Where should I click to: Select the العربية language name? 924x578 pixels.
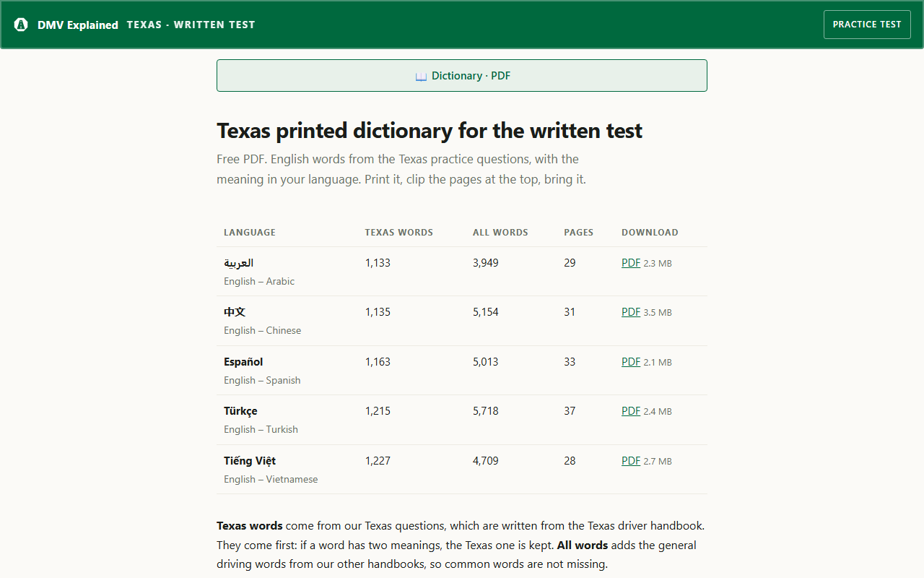point(238,263)
